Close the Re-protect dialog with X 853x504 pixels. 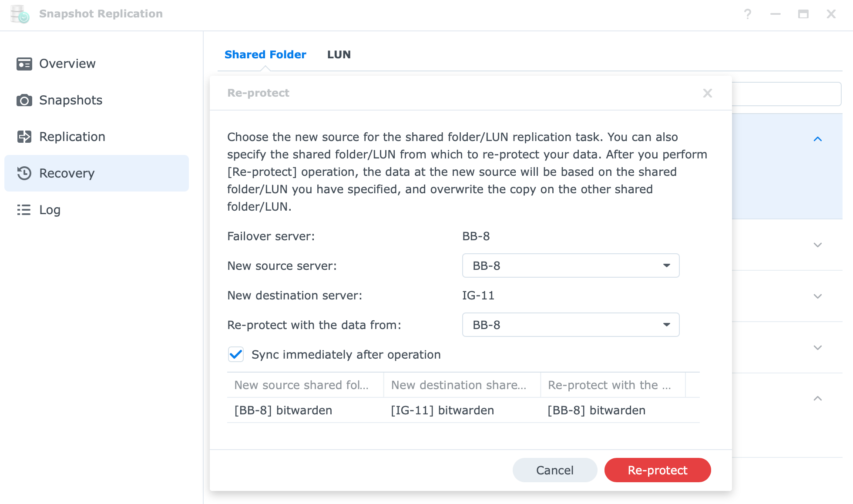(708, 93)
